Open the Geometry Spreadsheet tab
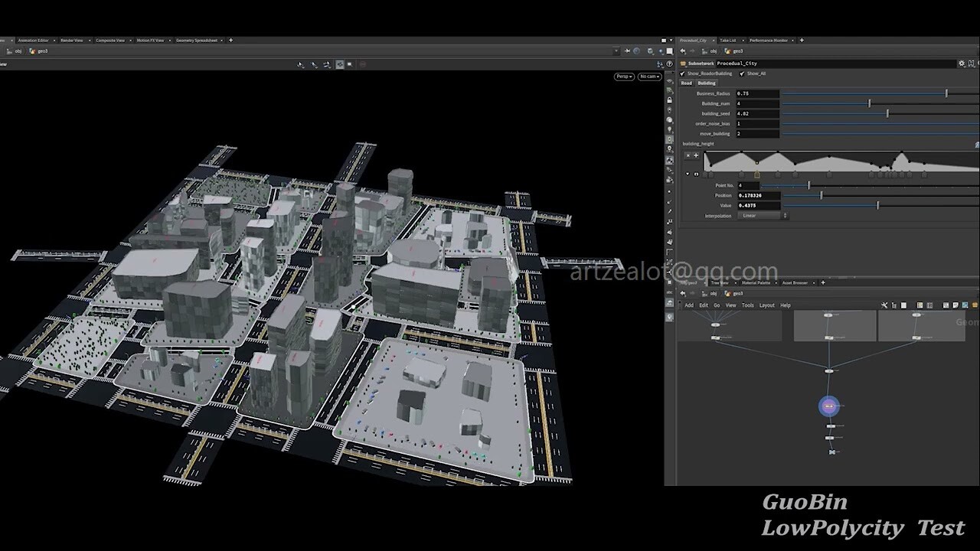The image size is (980, 551). click(196, 40)
